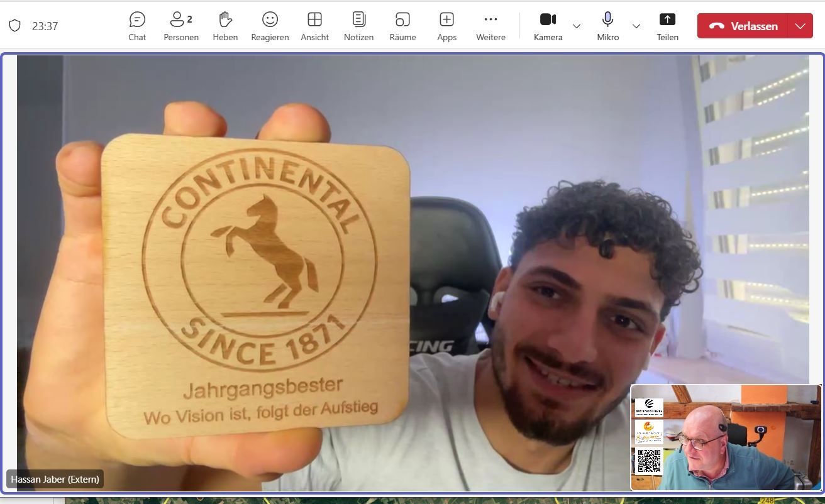Expand Kamera options dropdown arrow

pos(577,26)
